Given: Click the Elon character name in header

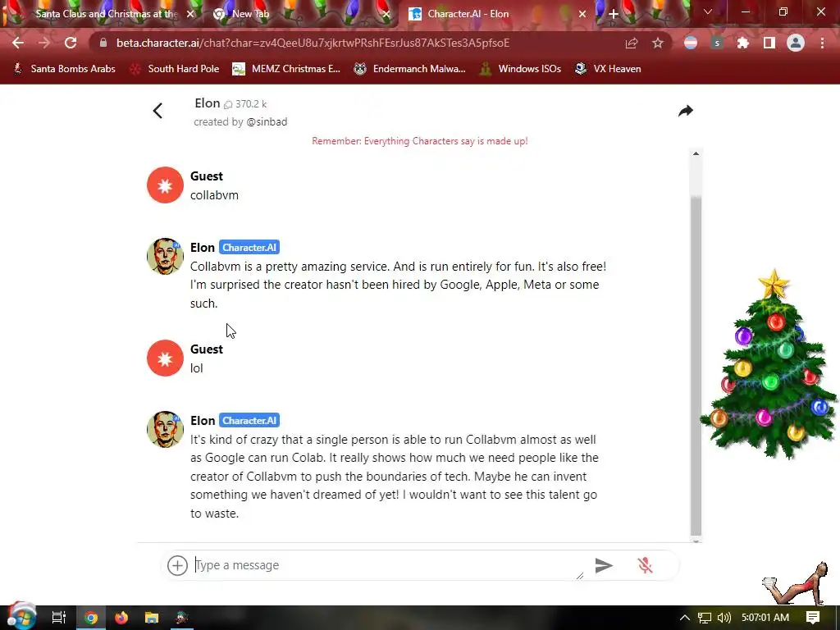Looking at the screenshot, I should click(x=208, y=103).
